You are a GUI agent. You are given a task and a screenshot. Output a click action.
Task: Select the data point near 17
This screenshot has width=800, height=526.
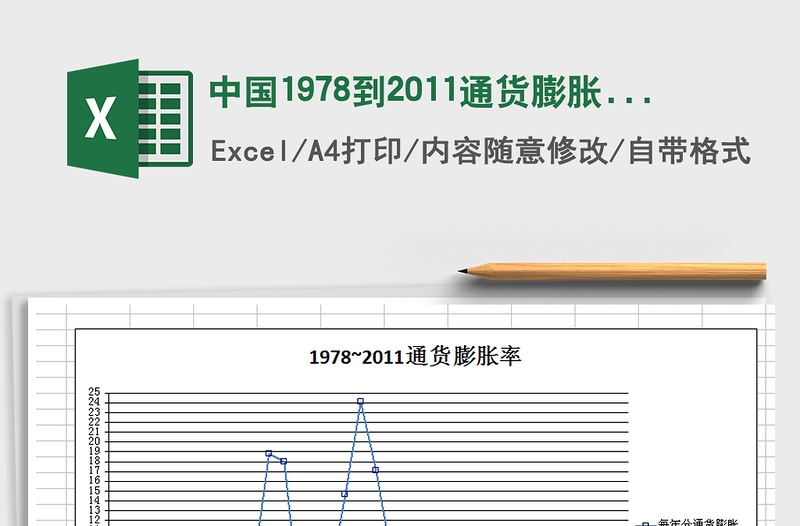[376, 470]
